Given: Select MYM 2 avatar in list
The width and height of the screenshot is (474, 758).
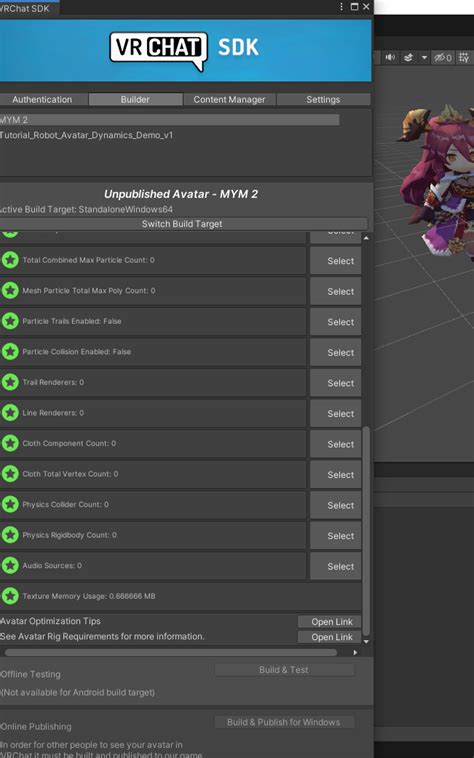Looking at the screenshot, I should pos(169,119).
